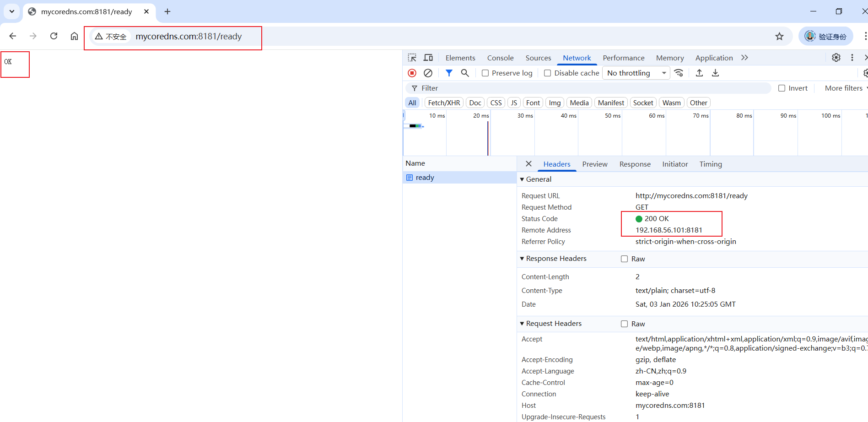Stop recording network log
This screenshot has height=422, width=868.
click(x=412, y=73)
